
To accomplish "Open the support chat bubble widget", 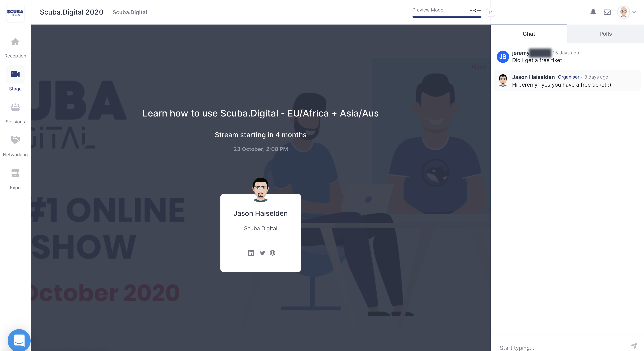I will click(19, 340).
